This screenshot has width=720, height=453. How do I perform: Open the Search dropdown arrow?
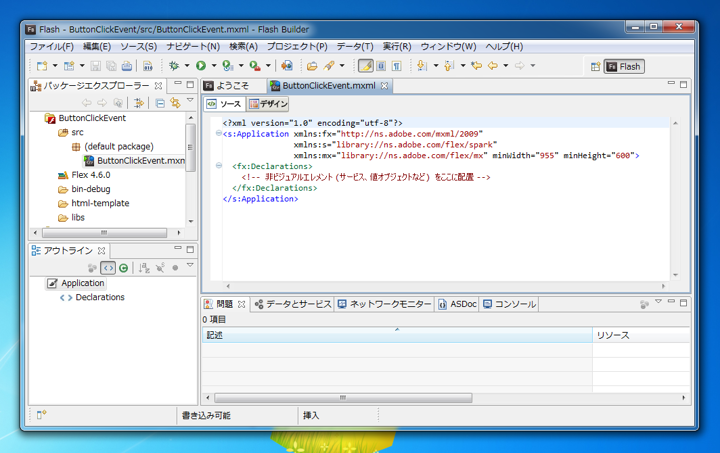coord(342,66)
